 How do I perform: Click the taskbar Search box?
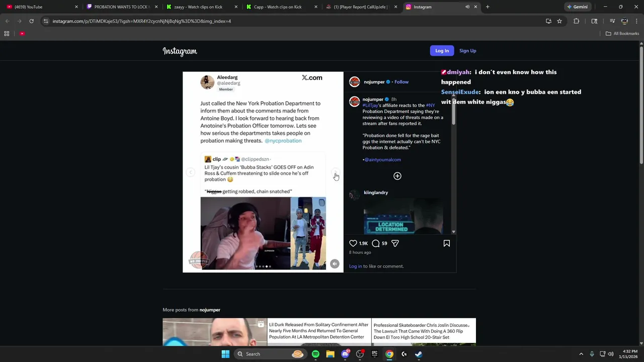[270, 354]
